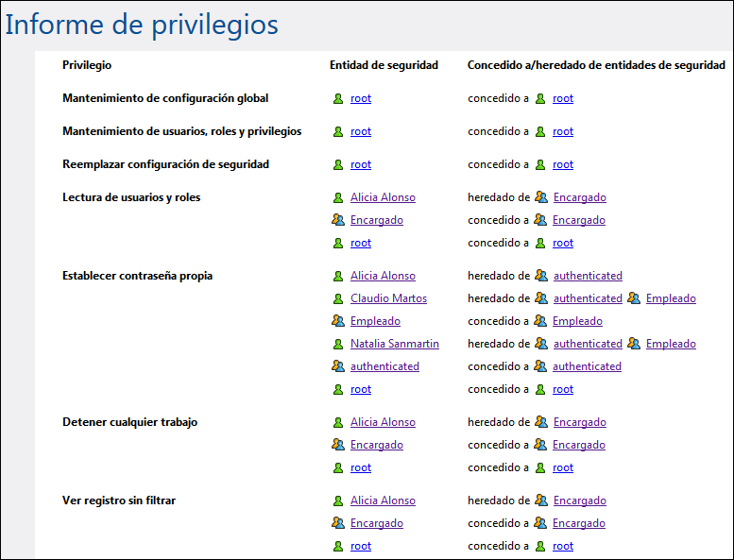The height and width of the screenshot is (560, 734).
Task: Open authenticated link in the entity column
Action: click(384, 366)
